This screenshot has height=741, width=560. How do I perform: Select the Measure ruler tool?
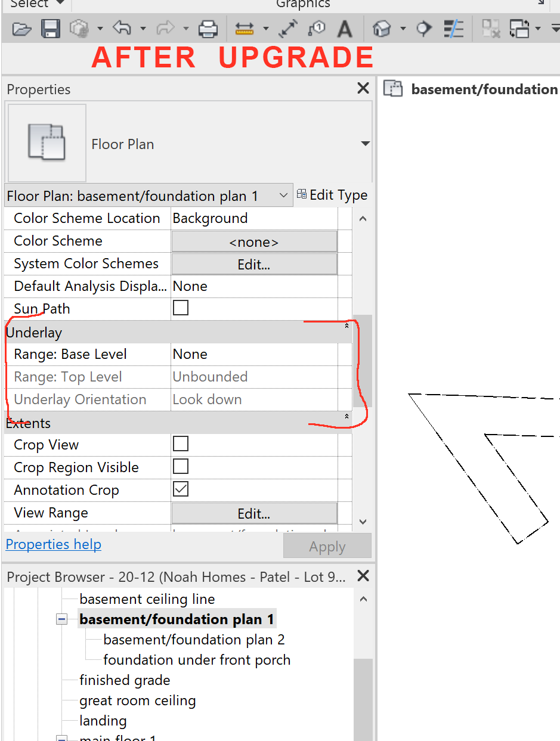point(245,28)
